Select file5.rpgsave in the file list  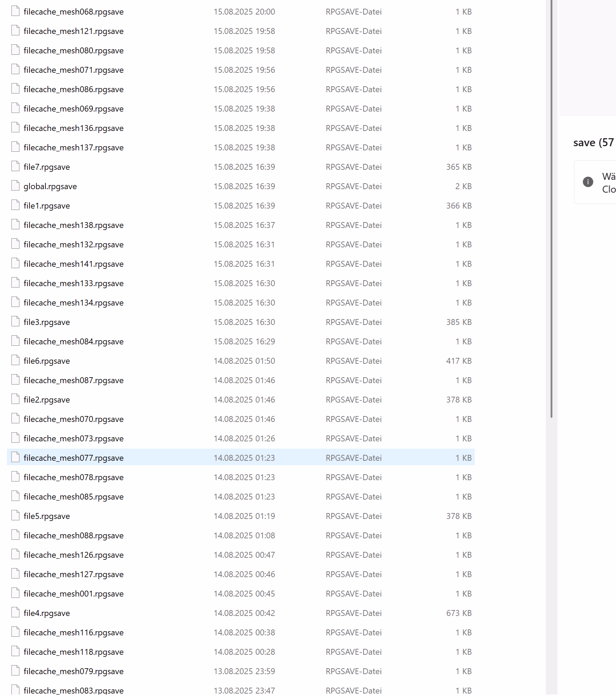(x=47, y=516)
